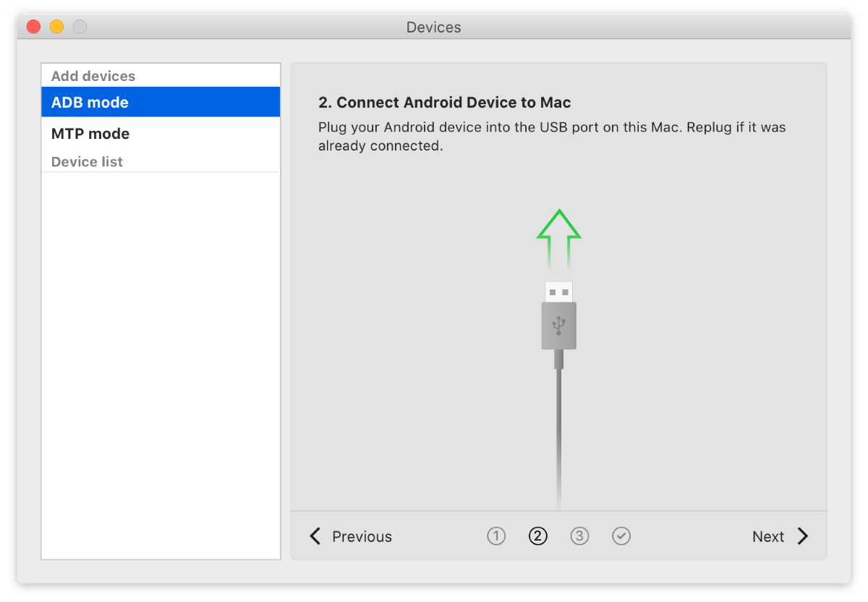Select ADB mode in sidebar
Screen dimensions: 868x602
[x=161, y=102]
